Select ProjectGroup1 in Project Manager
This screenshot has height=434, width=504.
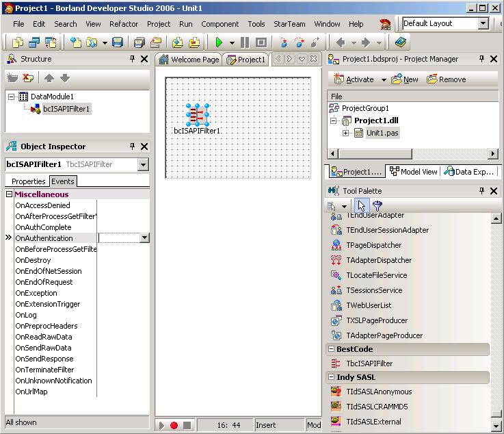click(x=365, y=108)
